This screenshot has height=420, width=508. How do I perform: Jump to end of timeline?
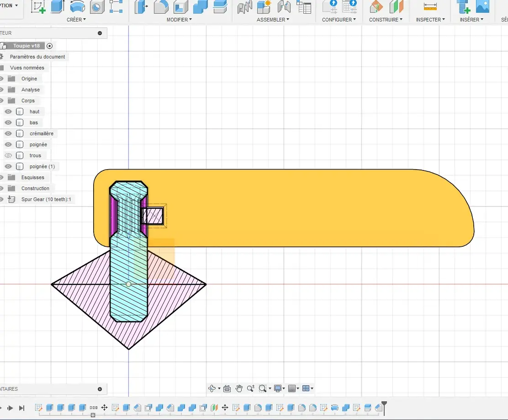tap(21, 408)
